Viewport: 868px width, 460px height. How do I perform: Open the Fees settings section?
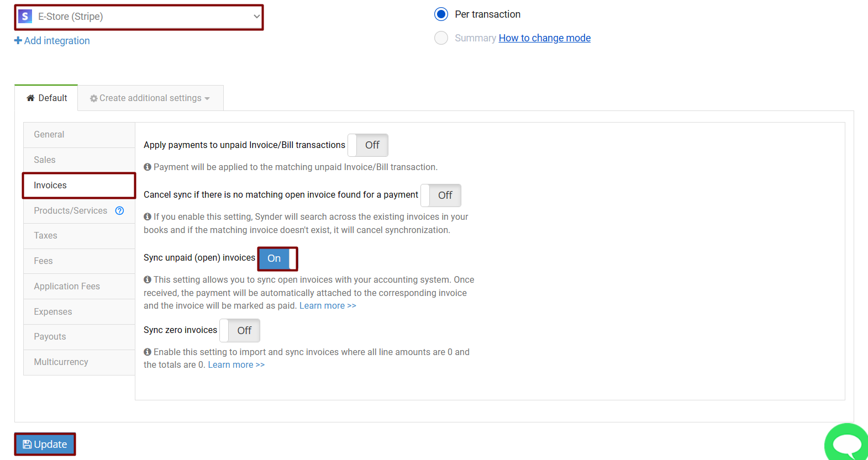coord(79,261)
